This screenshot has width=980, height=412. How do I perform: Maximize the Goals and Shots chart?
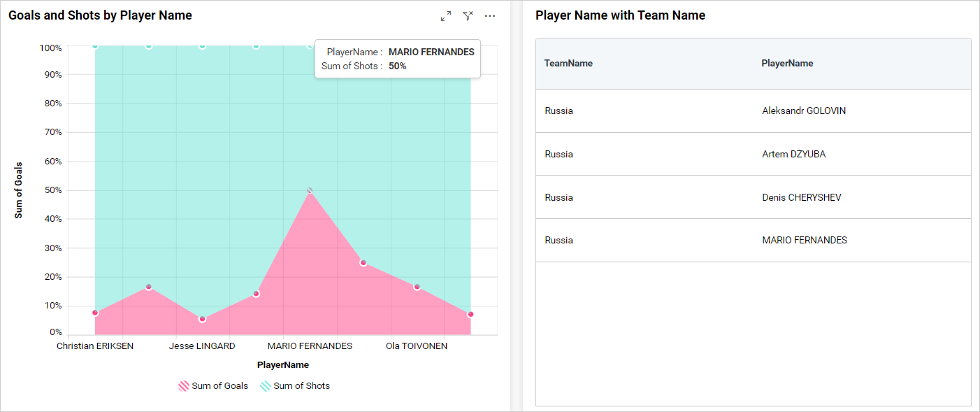446,16
